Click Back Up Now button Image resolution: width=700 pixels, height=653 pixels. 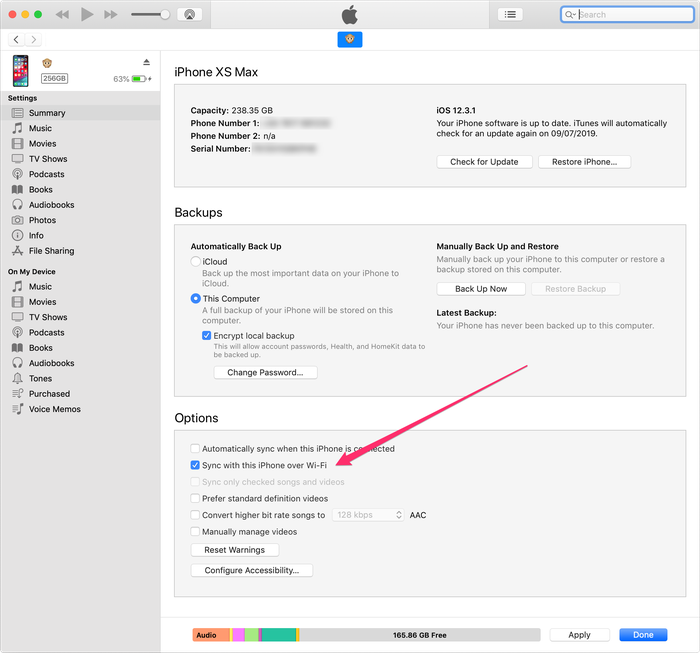(481, 289)
